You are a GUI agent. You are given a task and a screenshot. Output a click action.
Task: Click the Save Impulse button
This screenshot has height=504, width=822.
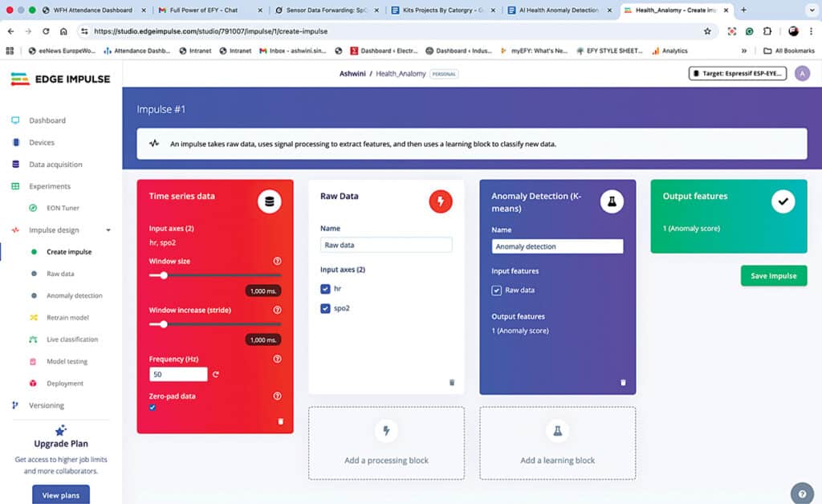tap(773, 275)
